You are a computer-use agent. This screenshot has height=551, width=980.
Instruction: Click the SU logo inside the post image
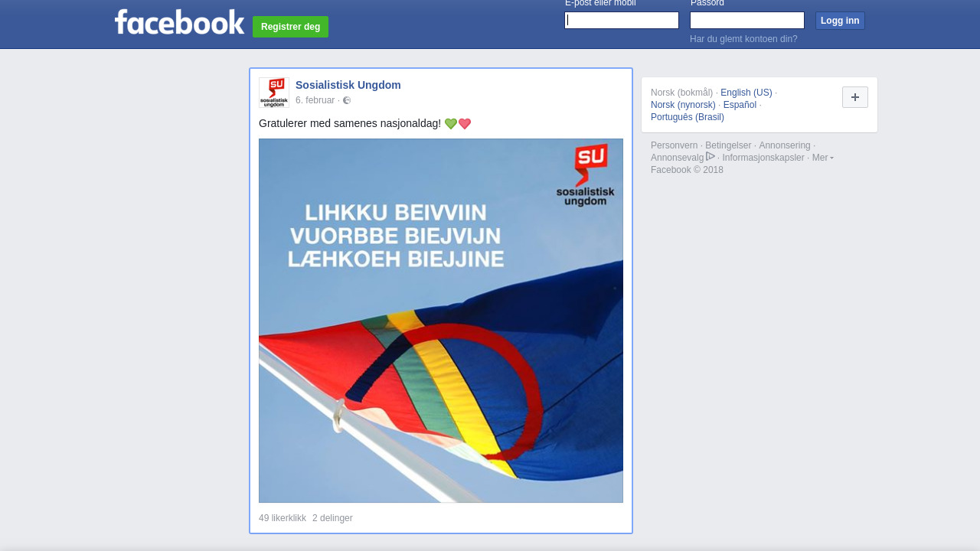click(x=586, y=175)
